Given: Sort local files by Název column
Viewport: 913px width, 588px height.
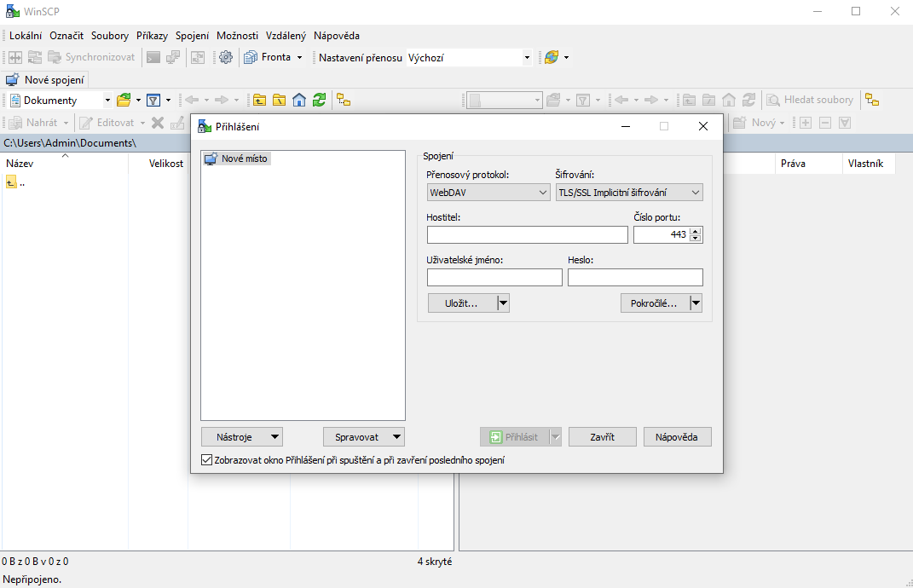Looking at the screenshot, I should click(x=64, y=164).
